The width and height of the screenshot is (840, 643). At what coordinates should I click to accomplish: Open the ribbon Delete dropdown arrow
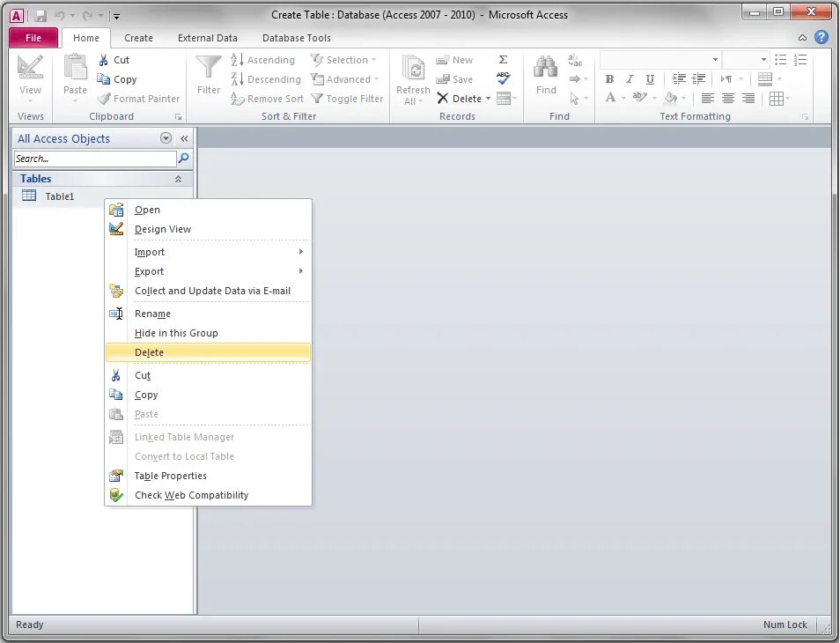click(x=488, y=99)
